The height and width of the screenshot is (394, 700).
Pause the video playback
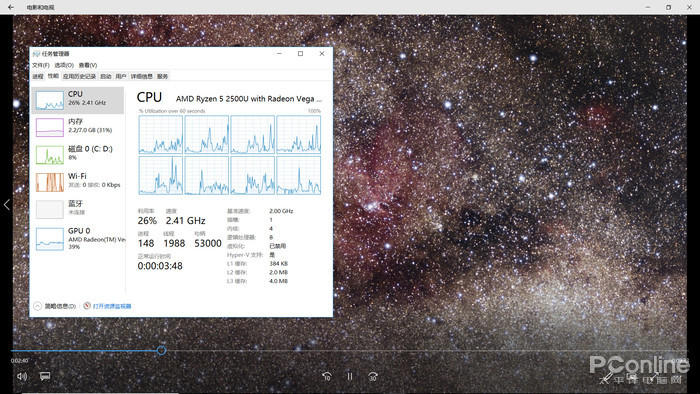point(350,377)
